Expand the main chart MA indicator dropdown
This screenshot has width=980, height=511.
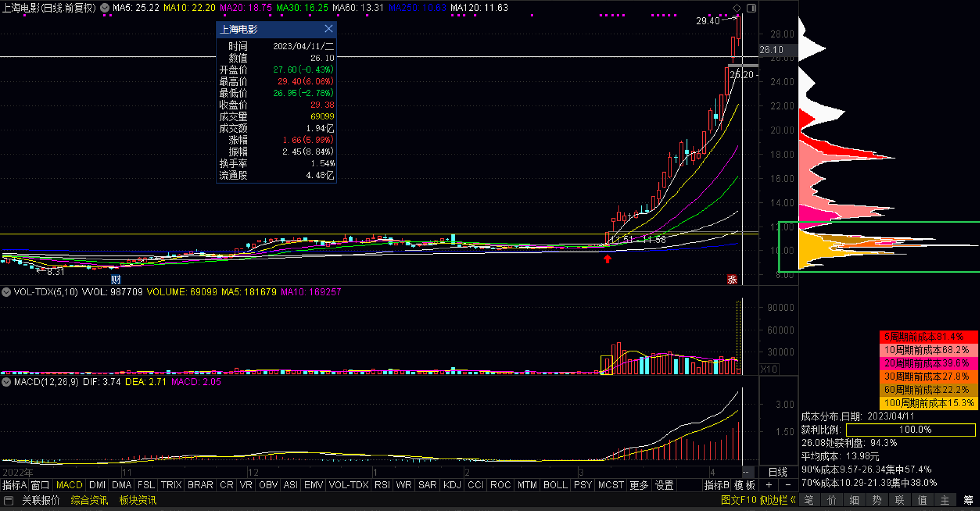click(105, 8)
